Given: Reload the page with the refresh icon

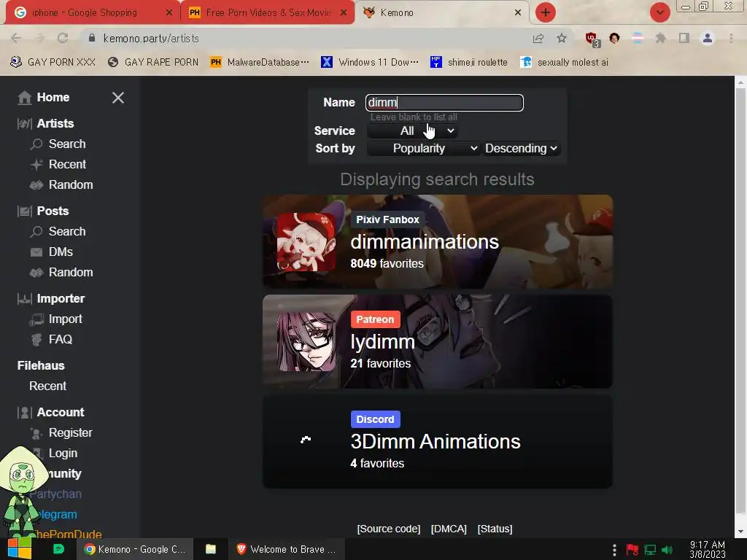Looking at the screenshot, I should tap(63, 38).
